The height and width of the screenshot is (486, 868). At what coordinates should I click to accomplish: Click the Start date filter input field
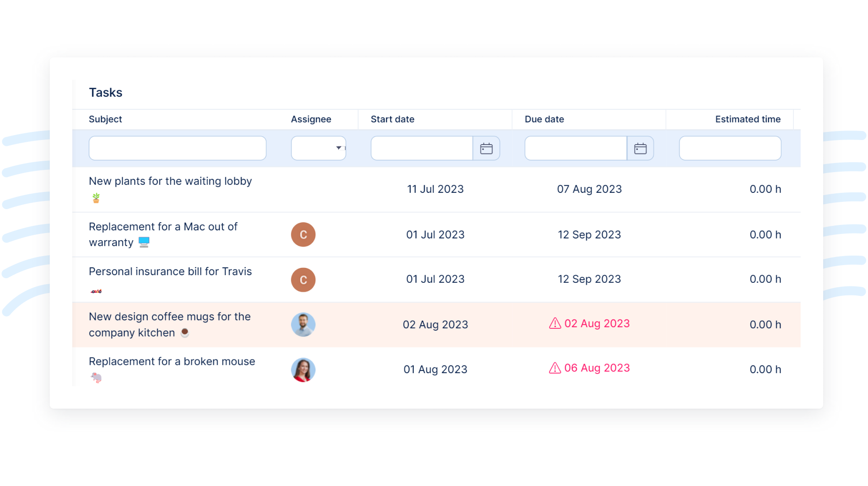(421, 148)
